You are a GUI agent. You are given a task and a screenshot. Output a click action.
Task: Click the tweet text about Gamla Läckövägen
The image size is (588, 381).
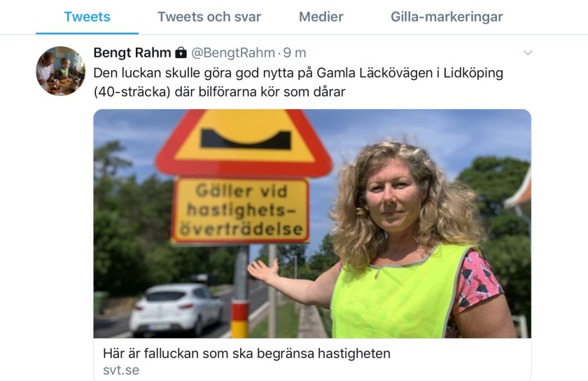[x=298, y=82]
